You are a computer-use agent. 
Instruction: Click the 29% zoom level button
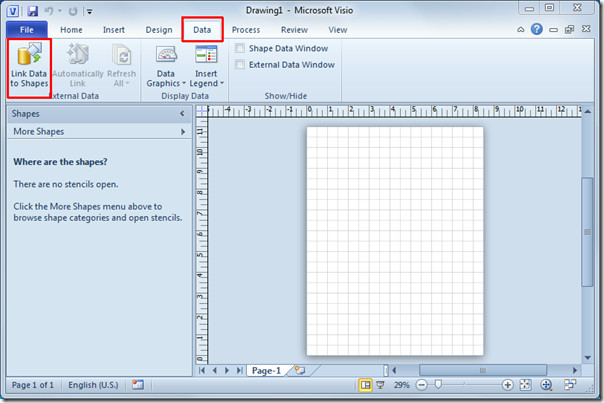click(x=401, y=385)
